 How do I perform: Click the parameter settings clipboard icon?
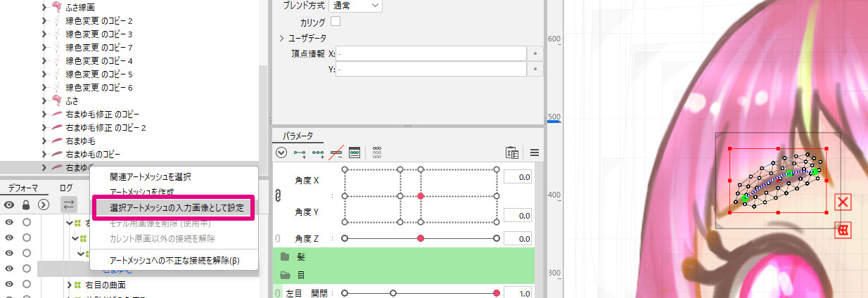512,152
